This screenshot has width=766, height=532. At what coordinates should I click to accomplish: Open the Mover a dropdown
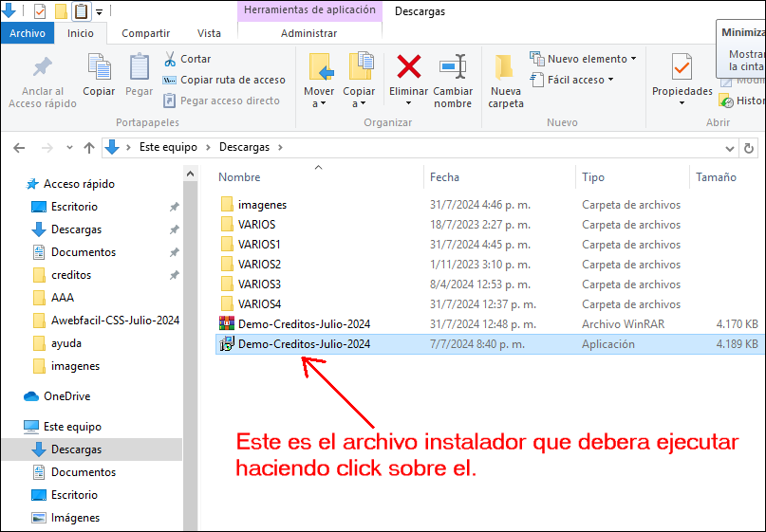click(319, 98)
